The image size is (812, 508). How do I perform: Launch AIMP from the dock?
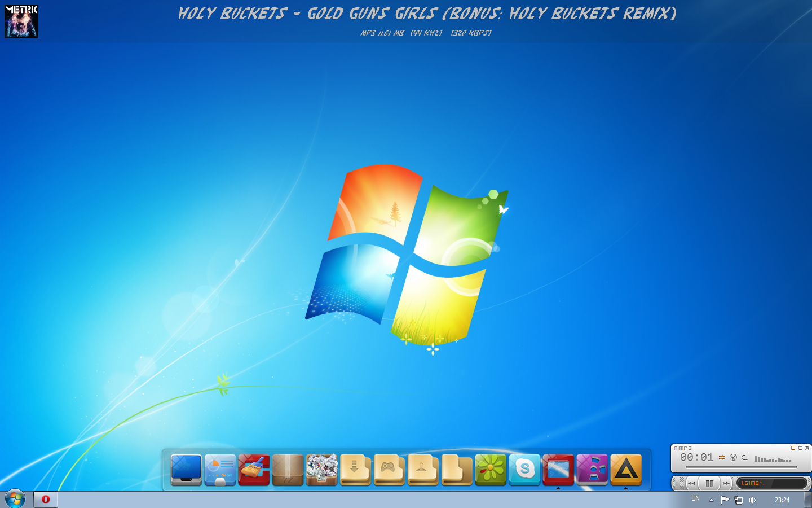626,470
